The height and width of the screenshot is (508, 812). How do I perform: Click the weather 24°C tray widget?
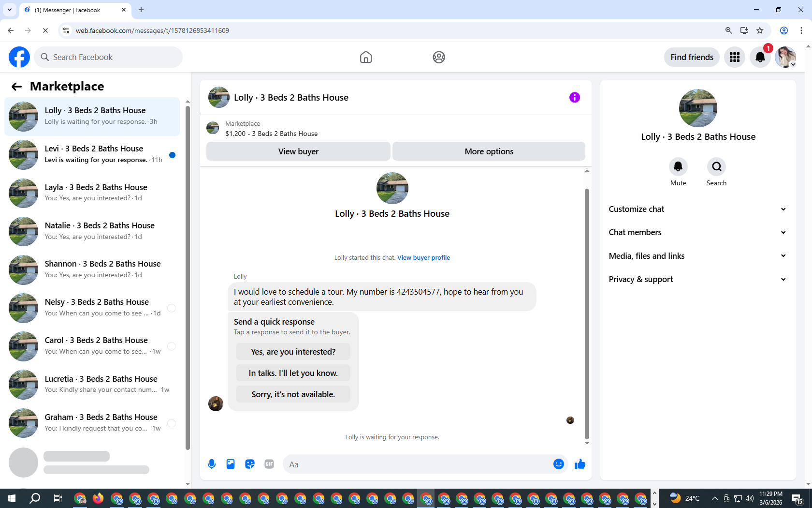(685, 498)
